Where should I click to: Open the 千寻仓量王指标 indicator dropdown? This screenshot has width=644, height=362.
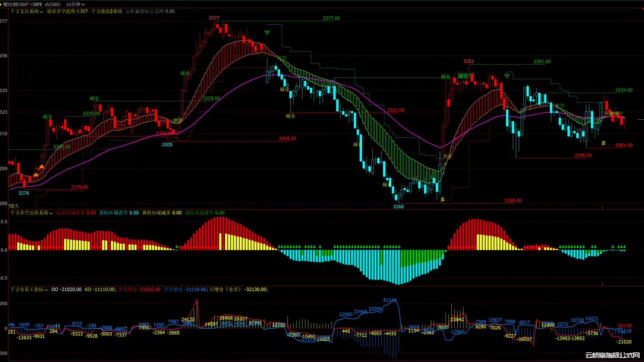pyautogui.click(x=29, y=290)
